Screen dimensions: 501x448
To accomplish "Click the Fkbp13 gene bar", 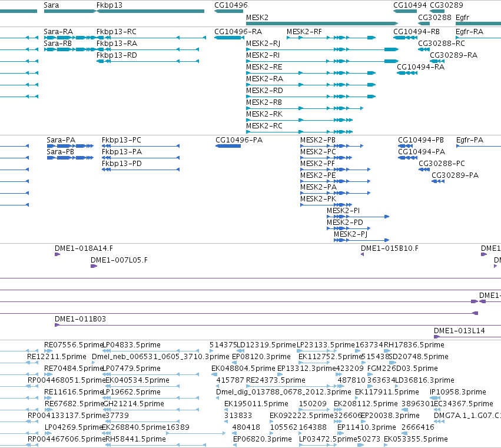I will [x=150, y=11].
